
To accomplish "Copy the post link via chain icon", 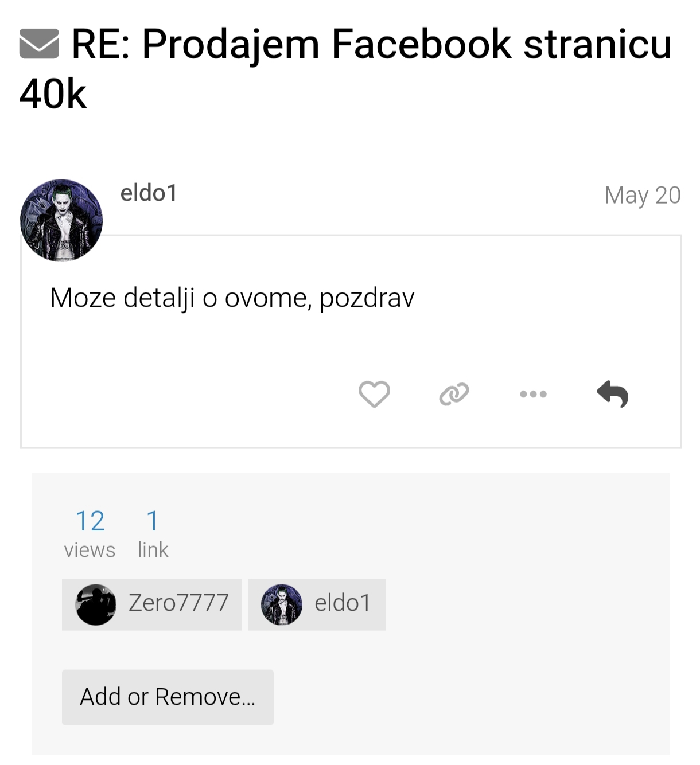I will [454, 394].
